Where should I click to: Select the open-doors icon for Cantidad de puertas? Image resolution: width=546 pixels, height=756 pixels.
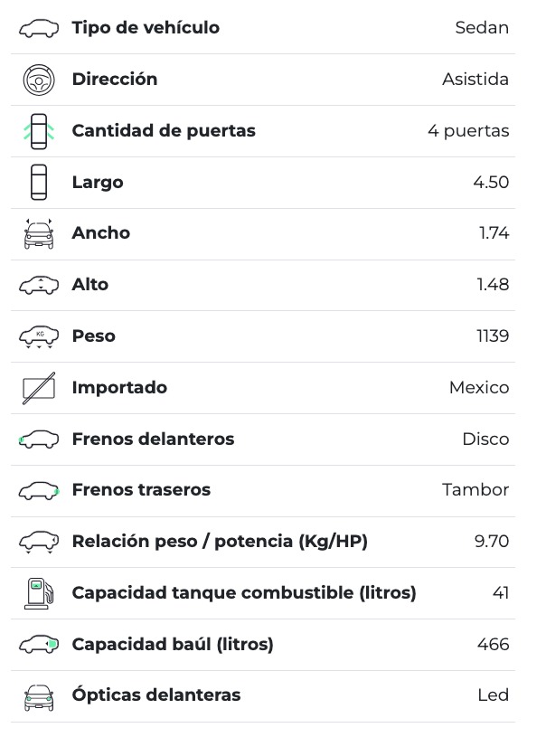click(x=38, y=131)
